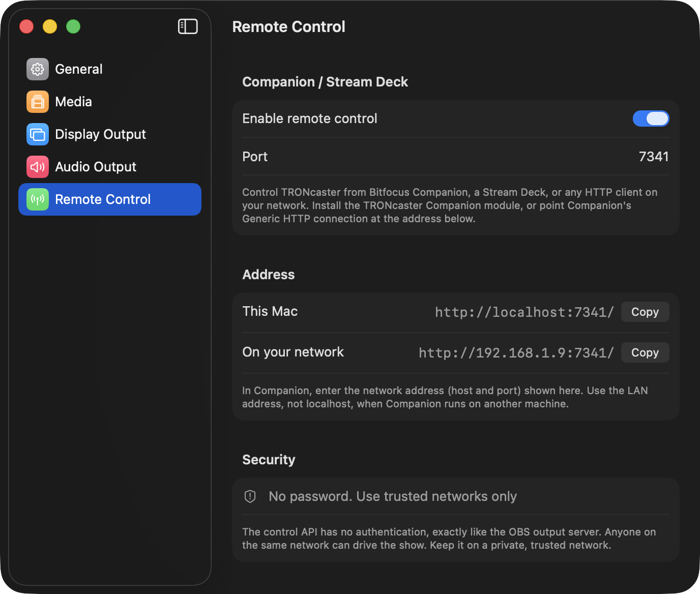This screenshot has width=700, height=594.
Task: Click the General gear icon
Action: click(38, 69)
